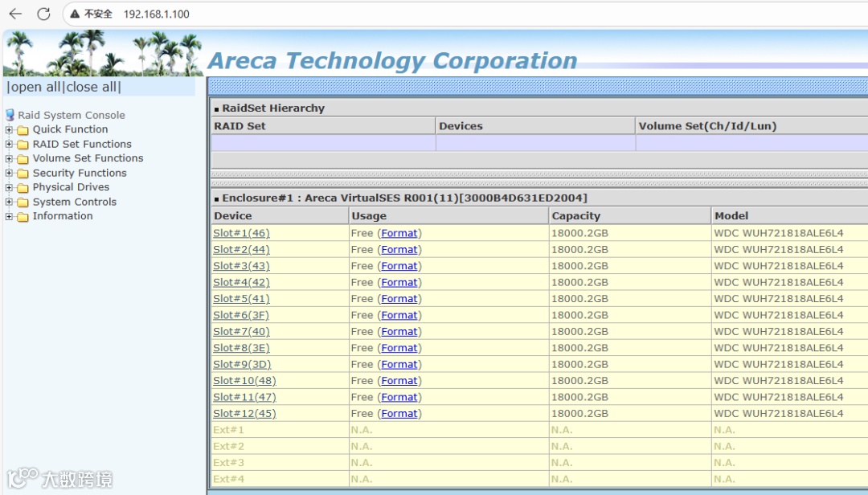Click Format for Slot#5(41)
This screenshot has width=868, height=495.
tap(399, 298)
